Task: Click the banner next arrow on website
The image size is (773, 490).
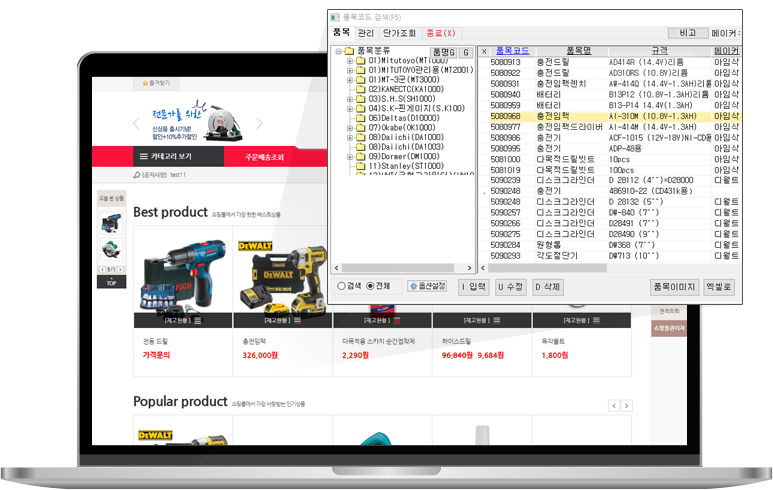Action: (x=260, y=124)
